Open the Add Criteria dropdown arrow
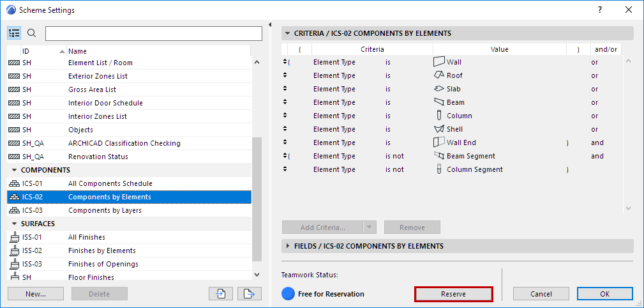The width and height of the screenshot is (644, 308). 369,227
